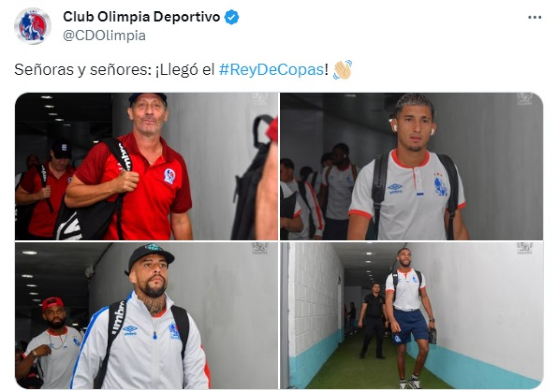This screenshot has width=557, height=392.
Task: Click the watermark logo on the earbuds player photo
Action: (525, 99)
